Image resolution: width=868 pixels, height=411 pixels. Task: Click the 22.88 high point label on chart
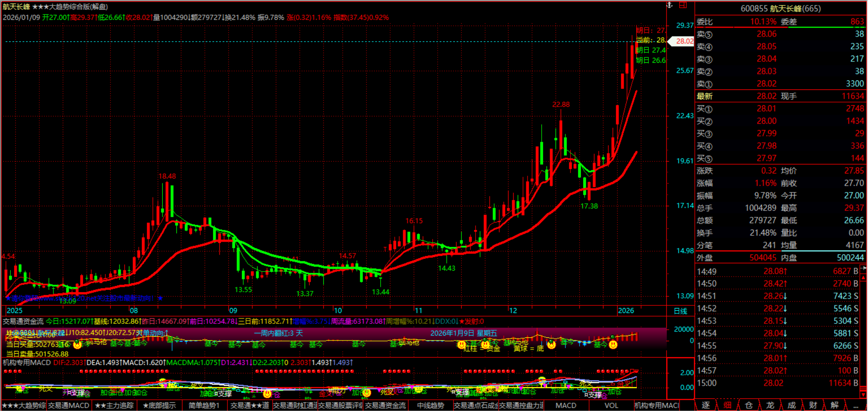(x=561, y=104)
